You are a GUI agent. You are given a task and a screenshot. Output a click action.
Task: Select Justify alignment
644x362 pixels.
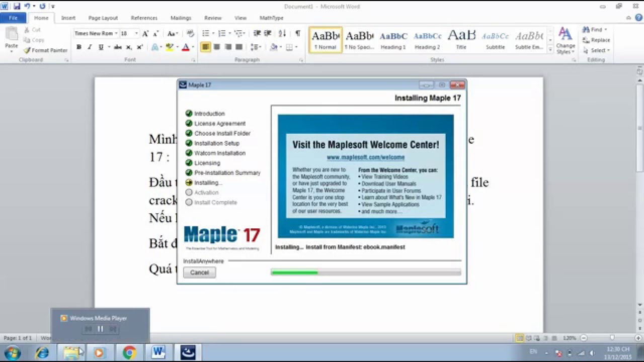[239, 47]
